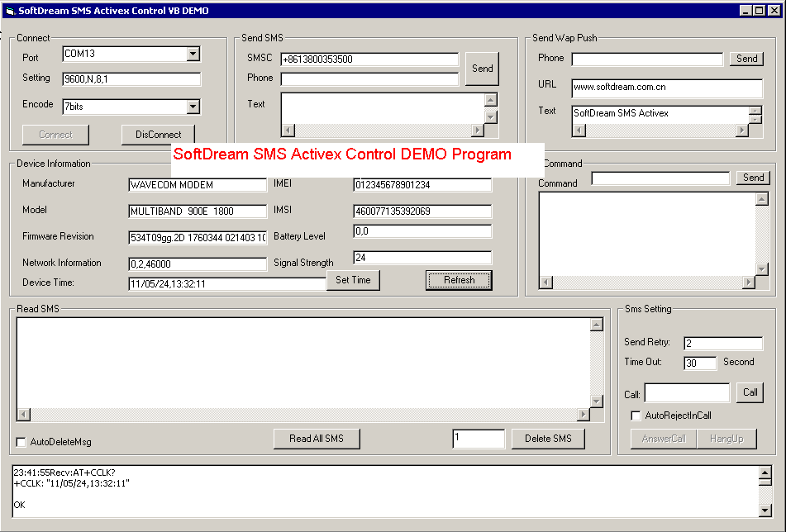Click the Manufacturer field WAVECOM MODEM
Image resolution: width=786 pixels, height=532 pixels.
pos(198,185)
